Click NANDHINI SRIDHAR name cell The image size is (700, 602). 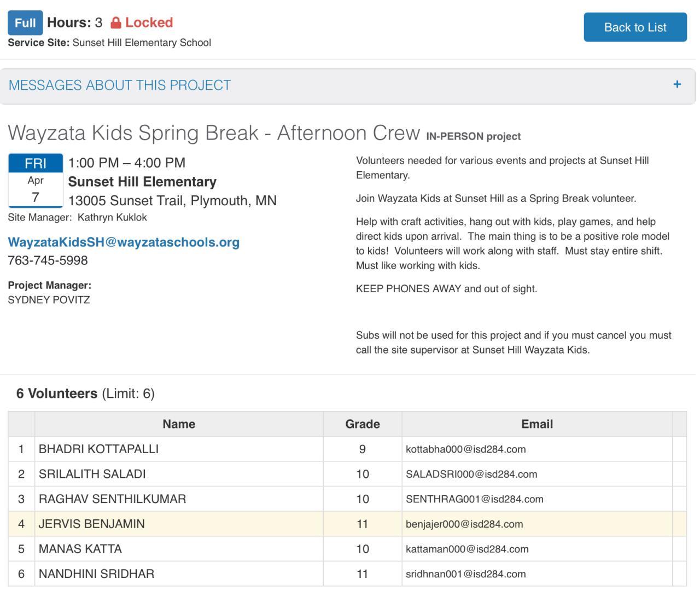point(96,574)
